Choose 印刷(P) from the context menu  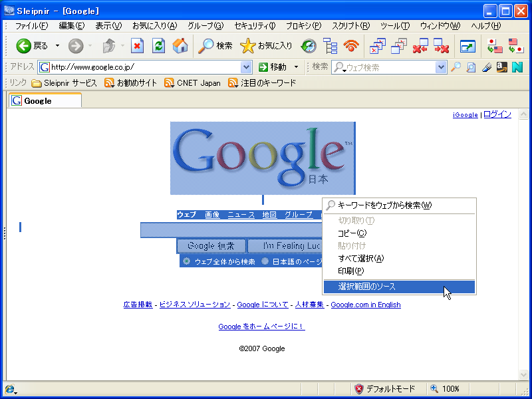(x=399, y=271)
